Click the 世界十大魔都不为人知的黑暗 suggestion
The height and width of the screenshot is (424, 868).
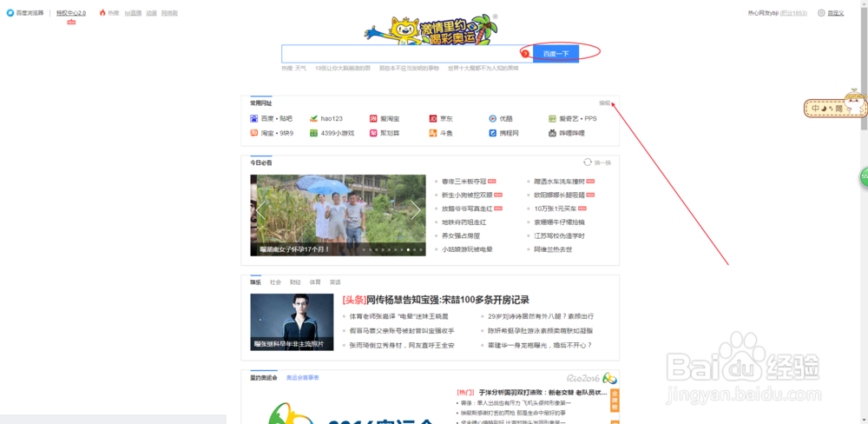pos(483,68)
